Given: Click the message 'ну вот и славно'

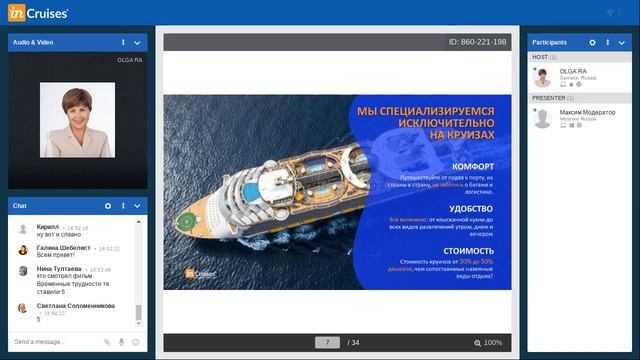Looking at the screenshot, I should [x=59, y=235].
